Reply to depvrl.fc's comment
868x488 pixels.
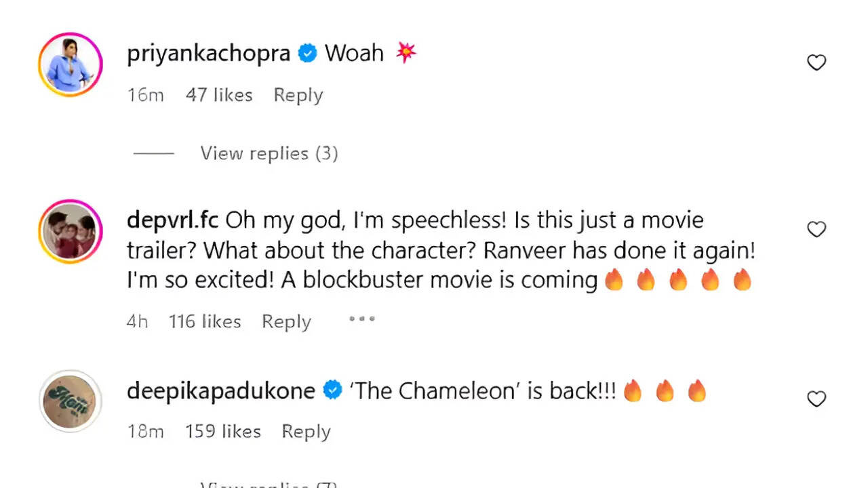286,322
